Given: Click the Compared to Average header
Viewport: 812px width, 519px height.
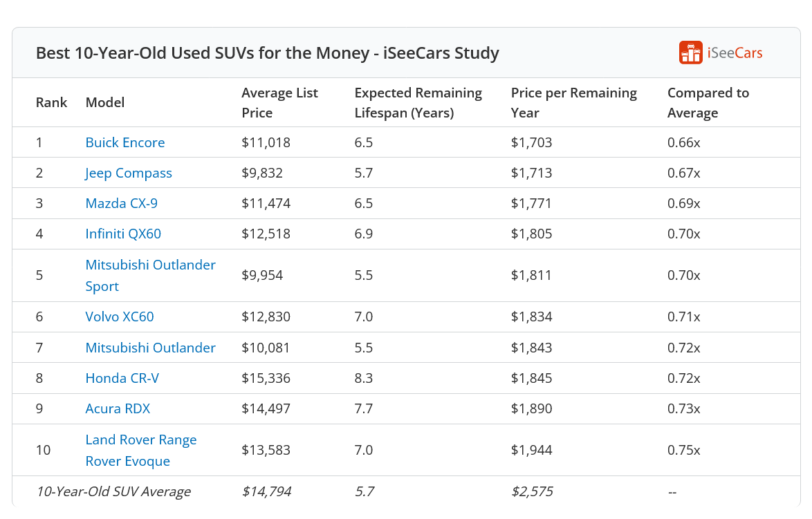Looking at the screenshot, I should (708, 102).
